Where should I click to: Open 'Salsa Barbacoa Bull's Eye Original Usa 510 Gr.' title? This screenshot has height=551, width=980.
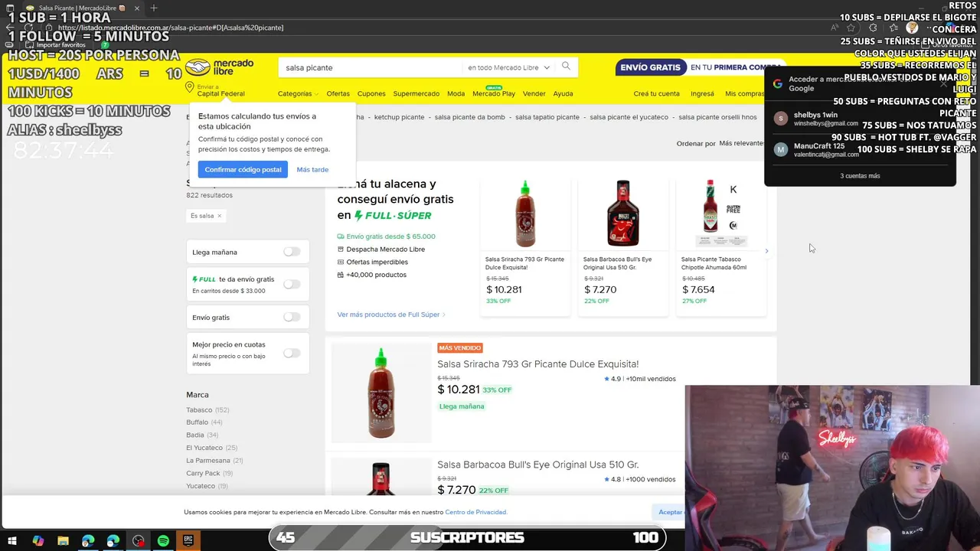tap(537, 465)
